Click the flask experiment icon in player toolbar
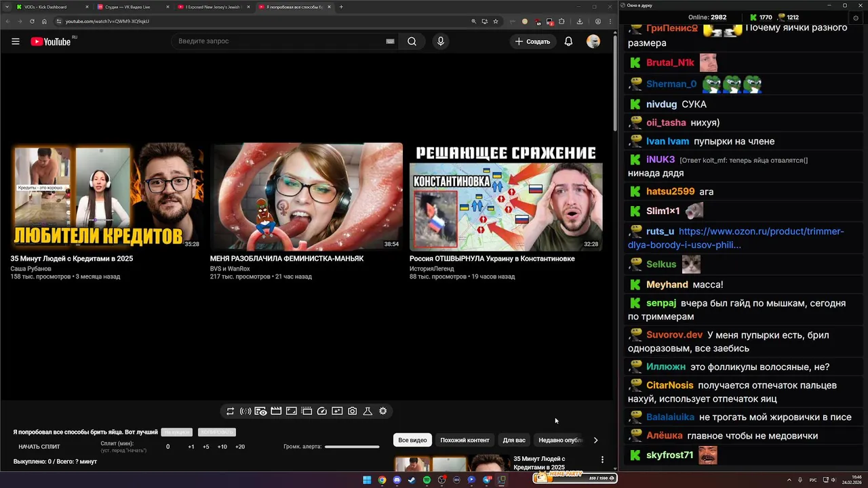This screenshot has width=868, height=488. 368,411
